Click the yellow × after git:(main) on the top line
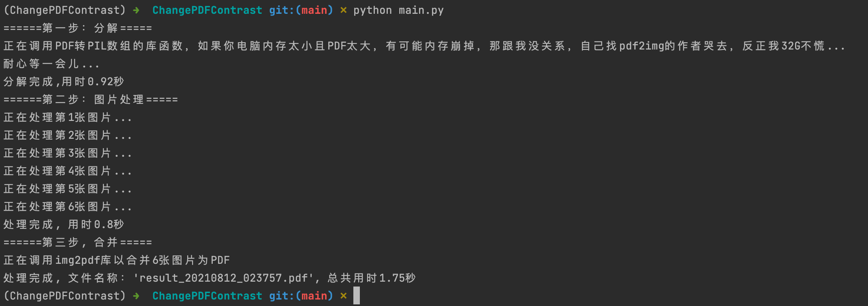 (344, 11)
